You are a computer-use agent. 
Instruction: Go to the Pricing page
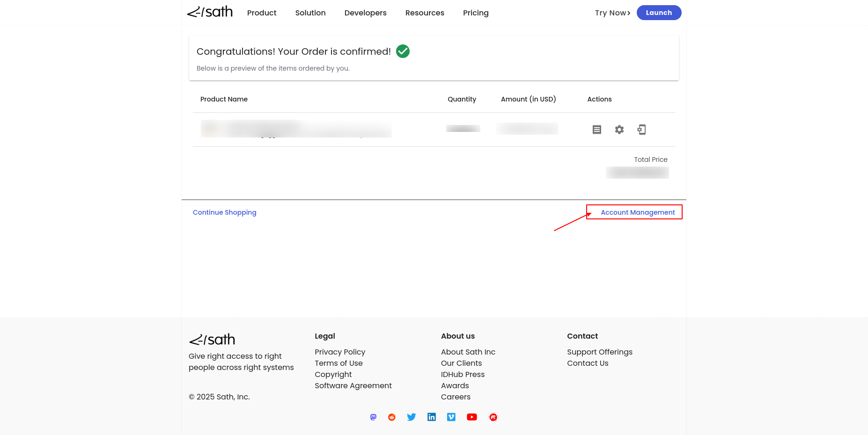(476, 13)
